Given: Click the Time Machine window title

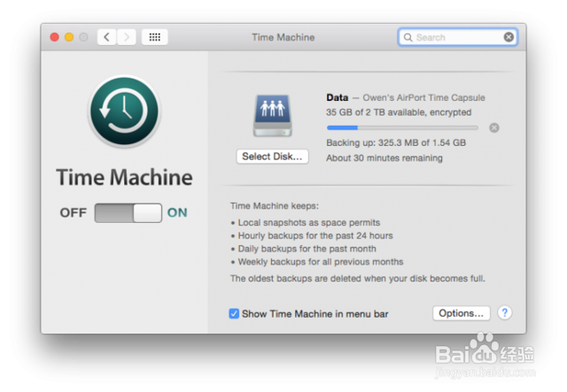Looking at the screenshot, I should click(x=283, y=37).
